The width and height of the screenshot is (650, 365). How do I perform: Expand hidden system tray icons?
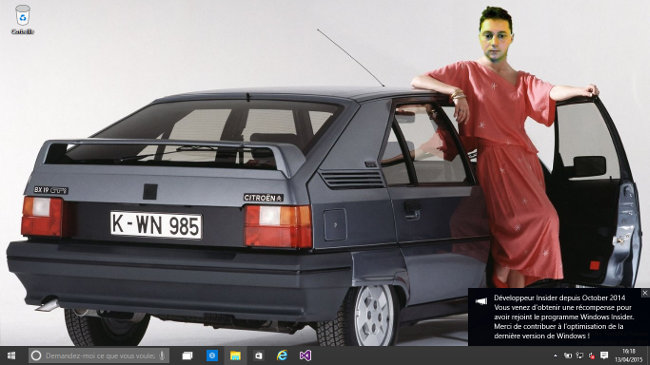coord(555,356)
